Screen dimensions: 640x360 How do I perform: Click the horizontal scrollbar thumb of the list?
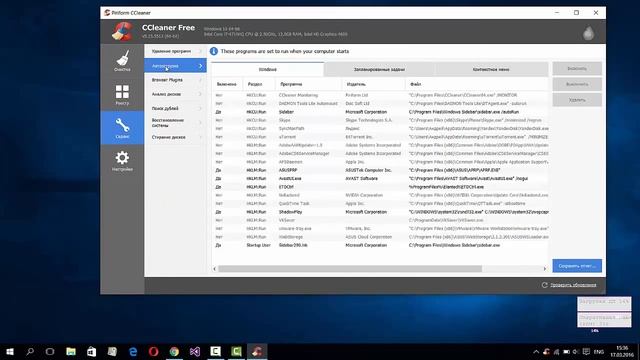pos(350,269)
